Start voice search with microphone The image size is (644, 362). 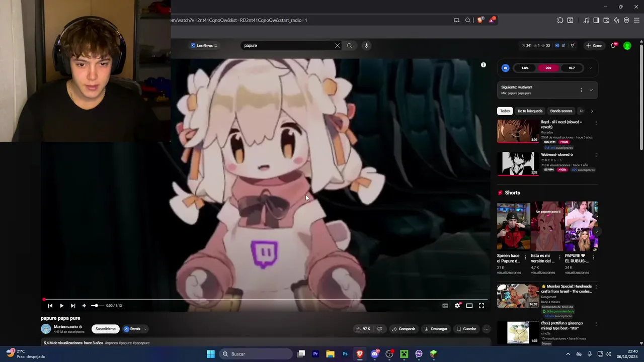(x=366, y=46)
